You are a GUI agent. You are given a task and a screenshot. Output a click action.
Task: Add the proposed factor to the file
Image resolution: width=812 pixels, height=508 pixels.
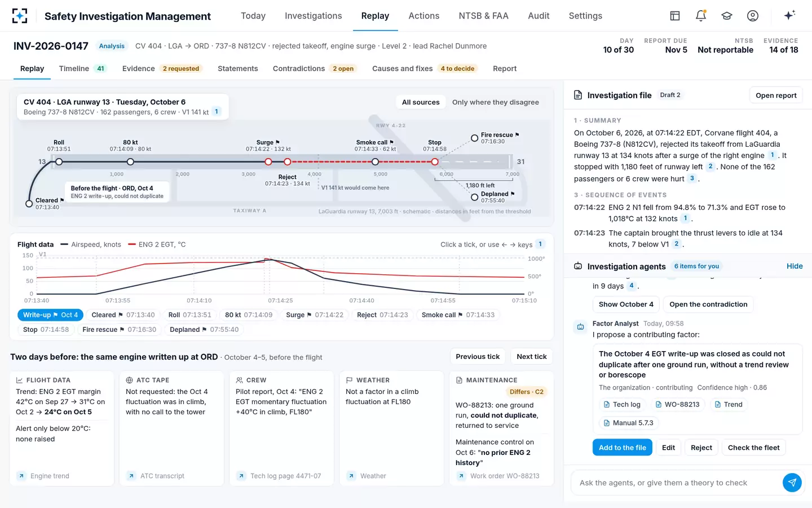click(623, 448)
